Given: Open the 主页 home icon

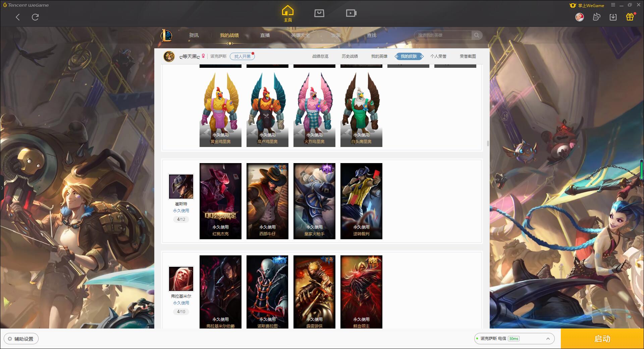Looking at the screenshot, I should click(288, 13).
